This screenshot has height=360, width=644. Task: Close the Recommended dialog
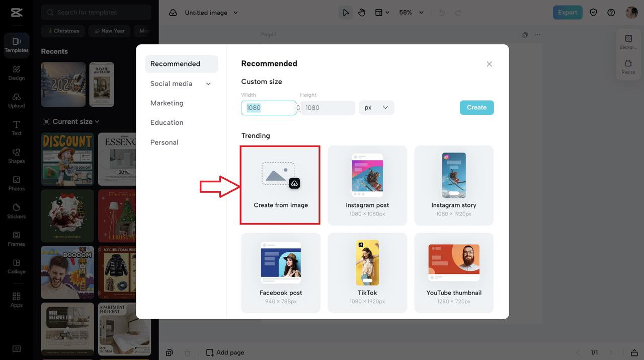click(x=489, y=64)
